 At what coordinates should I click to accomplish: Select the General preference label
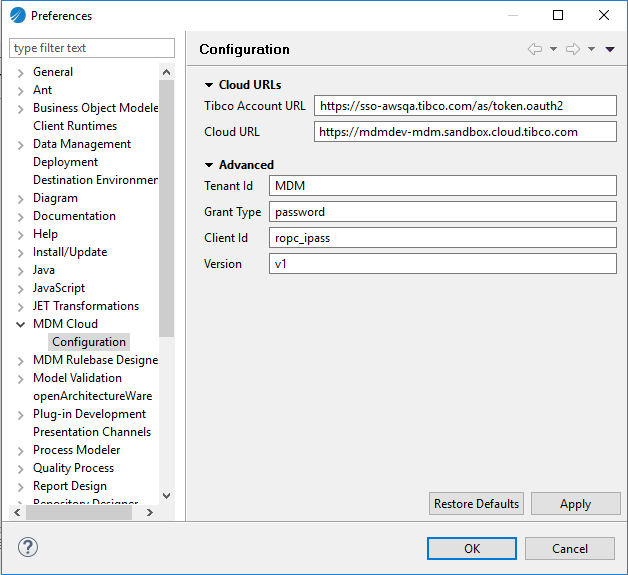53,72
